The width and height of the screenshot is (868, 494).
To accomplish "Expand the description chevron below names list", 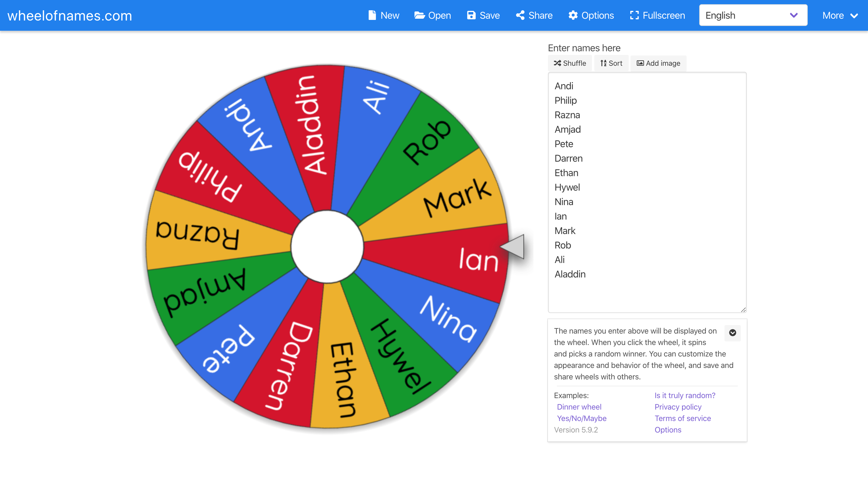I will [x=732, y=333].
